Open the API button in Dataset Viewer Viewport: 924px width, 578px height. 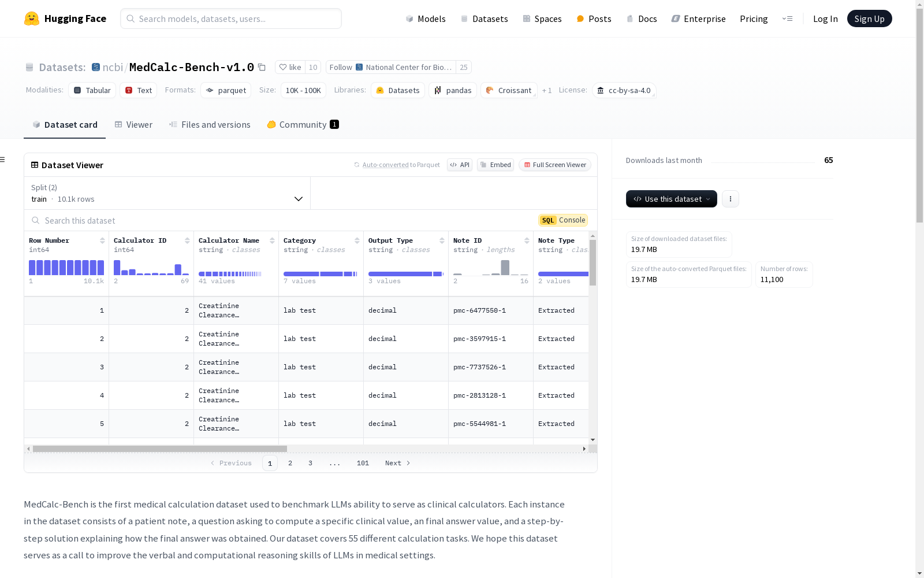coord(460,165)
